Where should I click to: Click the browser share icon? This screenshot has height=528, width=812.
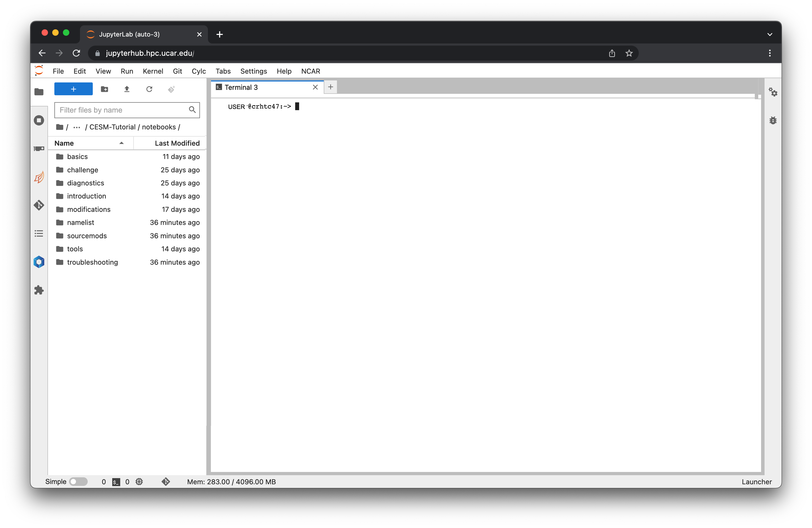click(x=612, y=53)
